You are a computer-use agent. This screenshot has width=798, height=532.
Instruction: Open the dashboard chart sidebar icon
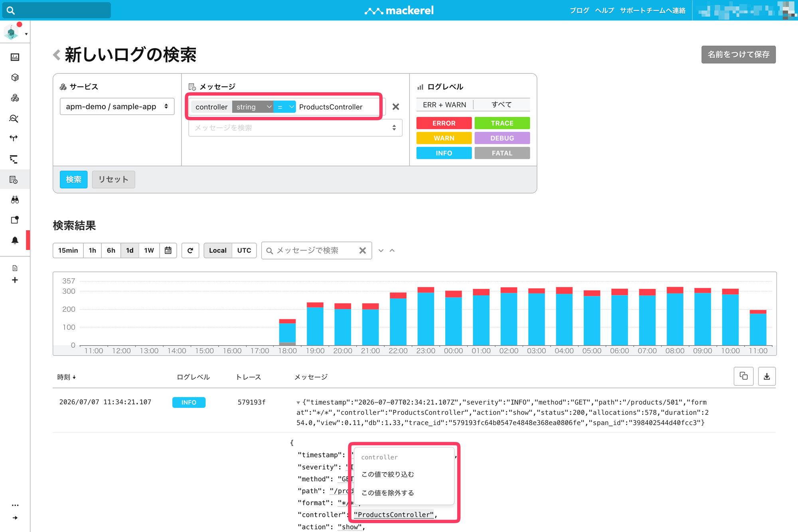(x=15, y=57)
